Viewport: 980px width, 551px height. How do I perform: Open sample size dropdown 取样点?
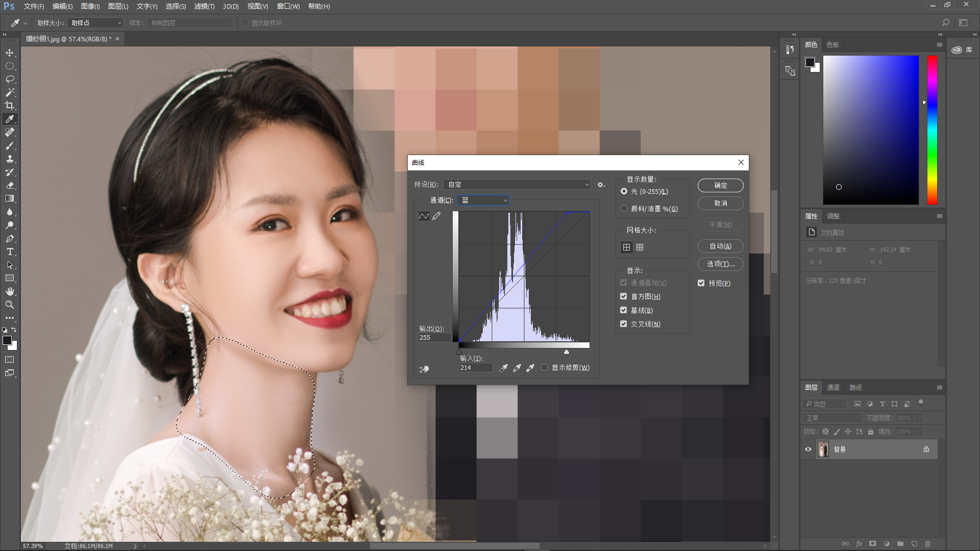(96, 23)
